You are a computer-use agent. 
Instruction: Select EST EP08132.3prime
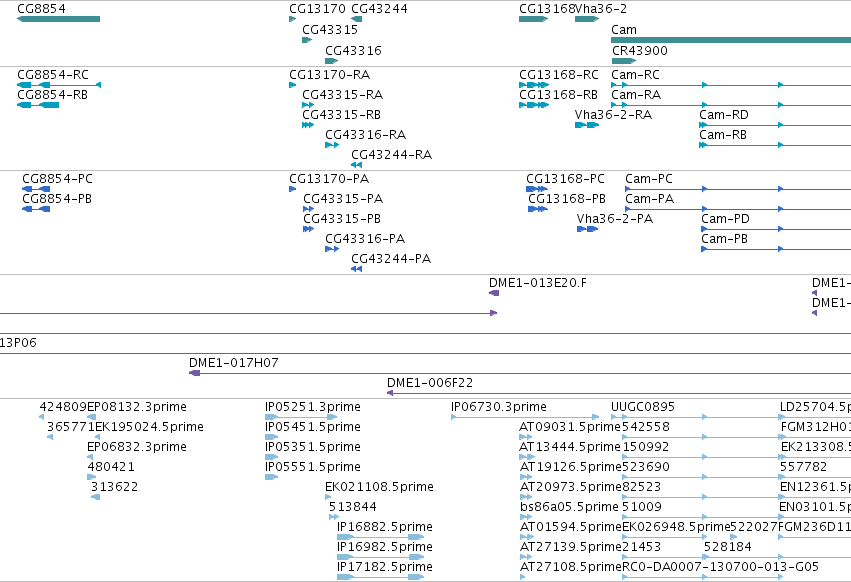pyautogui.click(x=137, y=407)
